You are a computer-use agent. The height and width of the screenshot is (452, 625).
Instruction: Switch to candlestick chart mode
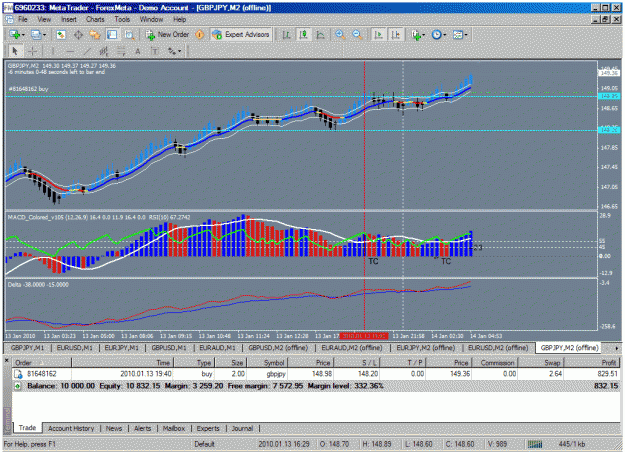point(303,35)
